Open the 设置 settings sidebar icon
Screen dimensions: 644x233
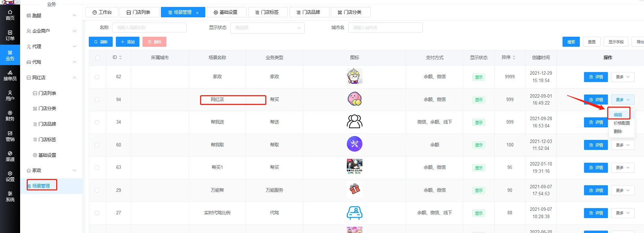10,176
